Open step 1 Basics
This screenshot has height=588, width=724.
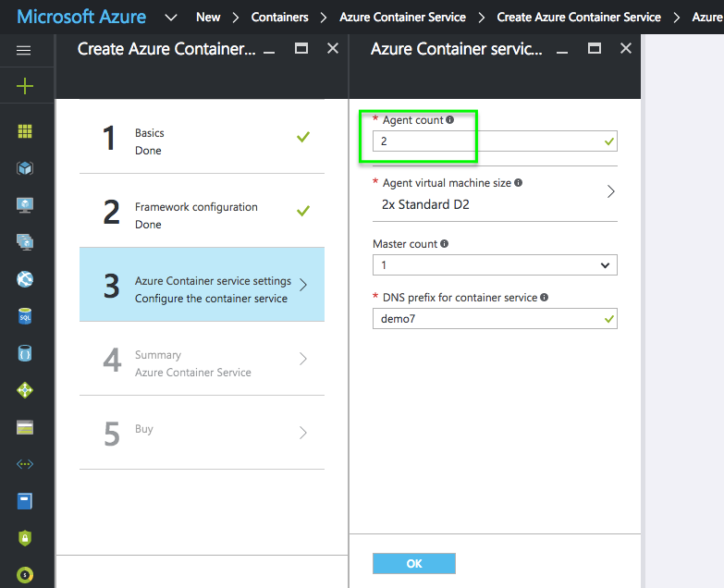[202, 141]
